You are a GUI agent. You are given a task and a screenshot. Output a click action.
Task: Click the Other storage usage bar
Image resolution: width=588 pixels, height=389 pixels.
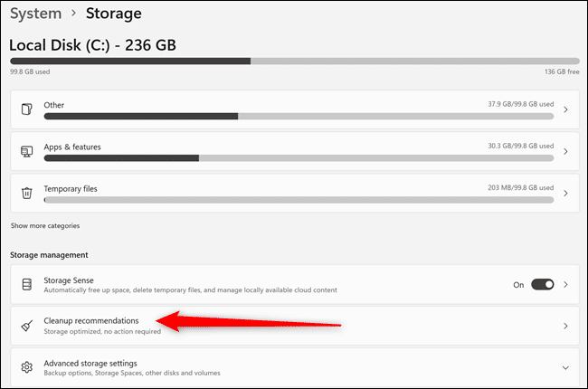299,117
